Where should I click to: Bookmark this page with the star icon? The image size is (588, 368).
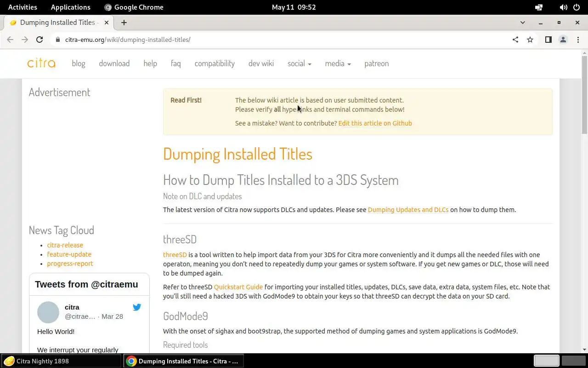pos(530,40)
